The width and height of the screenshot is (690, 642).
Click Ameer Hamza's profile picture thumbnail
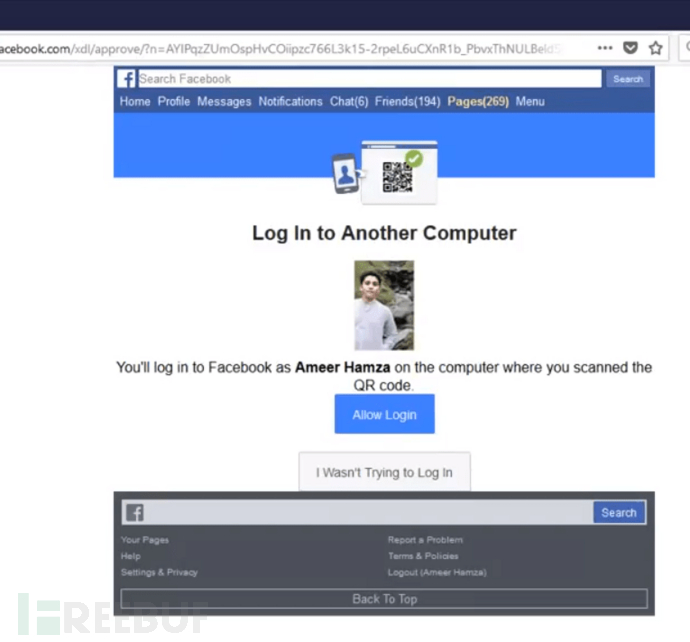(x=384, y=305)
